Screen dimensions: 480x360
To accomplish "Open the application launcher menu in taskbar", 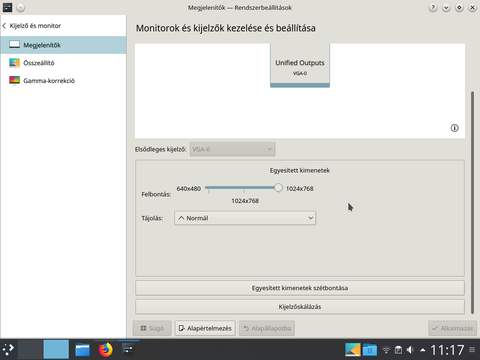I will point(8,349).
